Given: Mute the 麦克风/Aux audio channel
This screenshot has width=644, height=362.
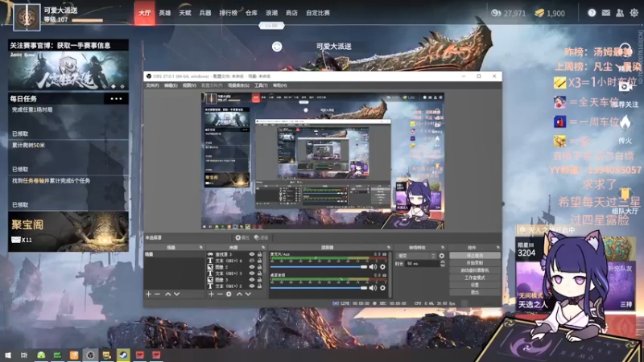Looking at the screenshot, I should 373,267.
